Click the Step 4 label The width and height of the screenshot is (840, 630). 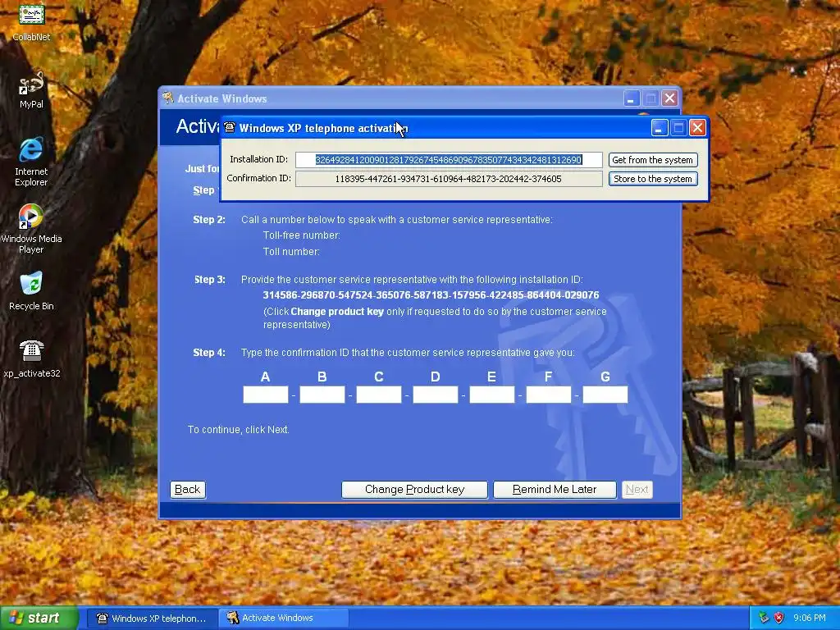point(209,353)
